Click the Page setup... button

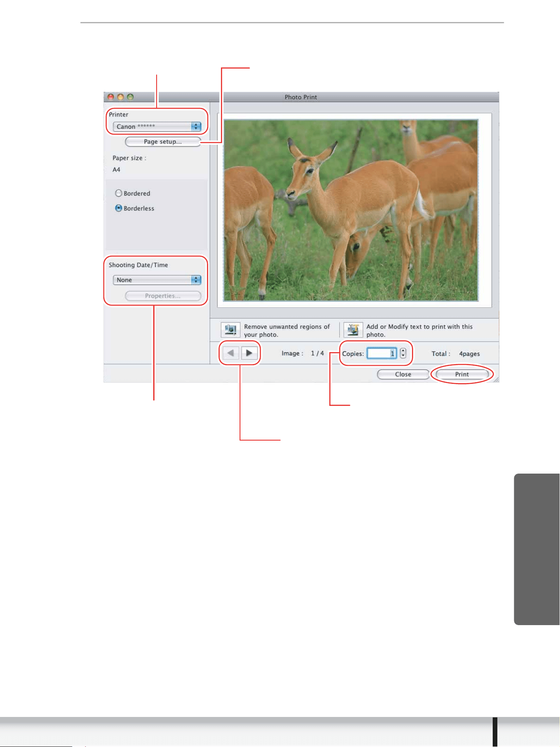(x=163, y=141)
